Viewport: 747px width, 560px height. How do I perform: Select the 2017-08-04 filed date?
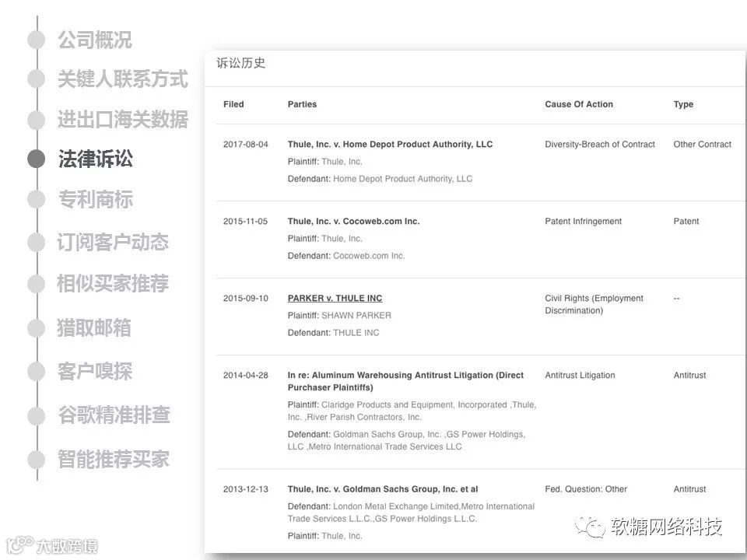245,145
